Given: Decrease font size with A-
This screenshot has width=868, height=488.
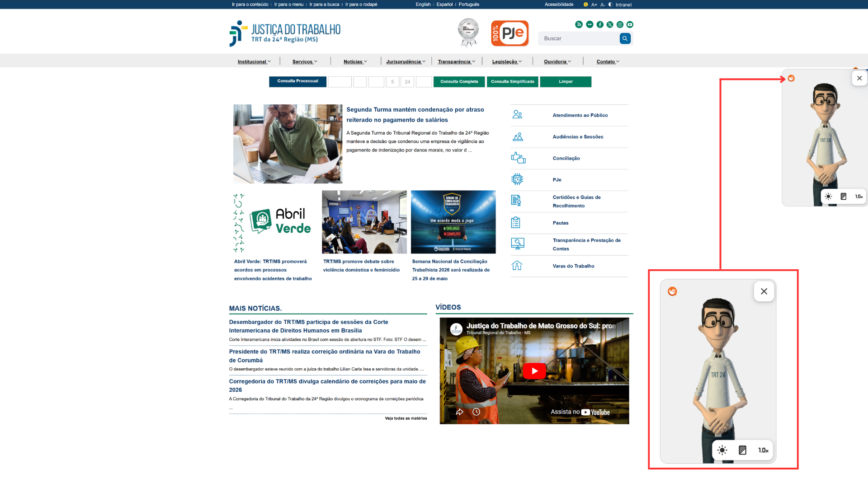Looking at the screenshot, I should coord(603,5).
